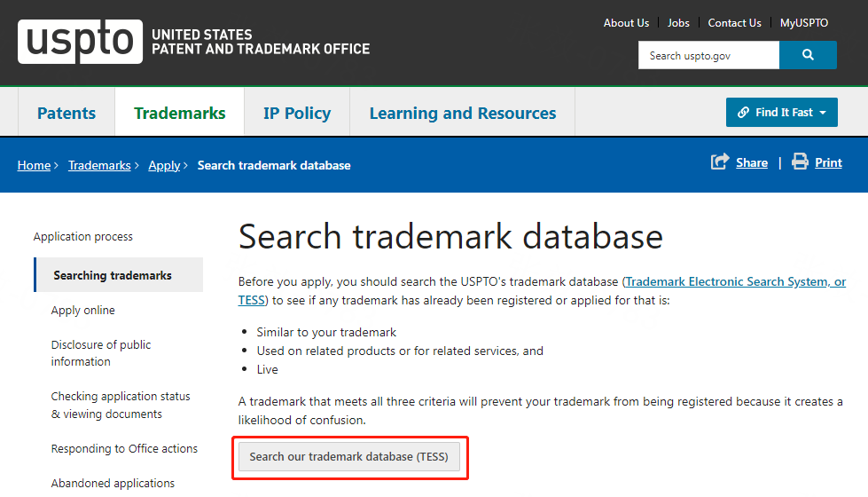This screenshot has height=497, width=868.
Task: Open Learning and Resources menu
Action: pyautogui.click(x=463, y=113)
